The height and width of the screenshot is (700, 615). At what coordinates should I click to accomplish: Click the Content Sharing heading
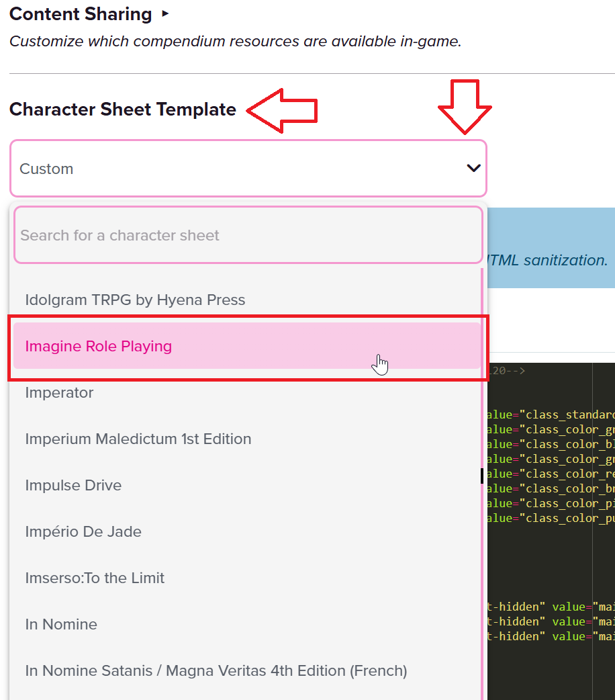[x=81, y=14]
